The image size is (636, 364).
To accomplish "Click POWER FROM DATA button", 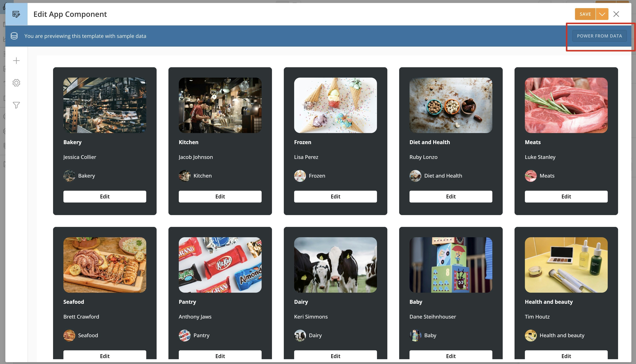I will pyautogui.click(x=599, y=36).
